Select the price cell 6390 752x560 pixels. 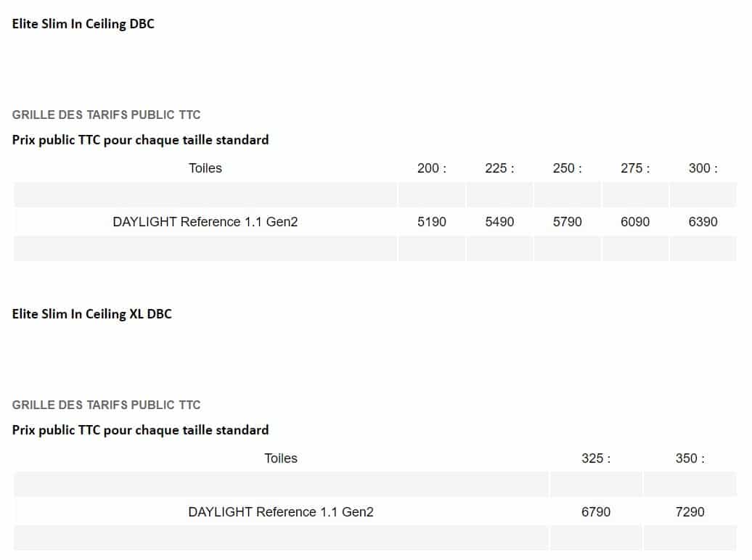[x=703, y=222]
